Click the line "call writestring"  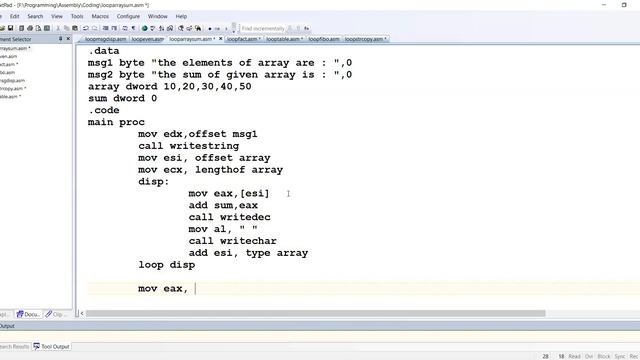pos(189,146)
